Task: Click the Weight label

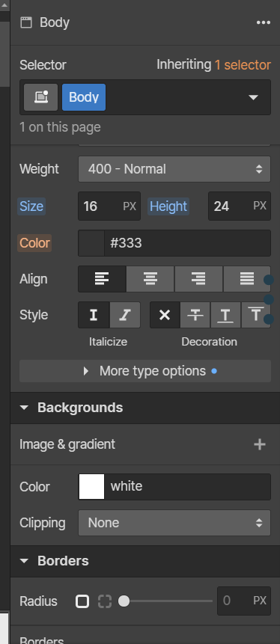Action: (x=39, y=169)
